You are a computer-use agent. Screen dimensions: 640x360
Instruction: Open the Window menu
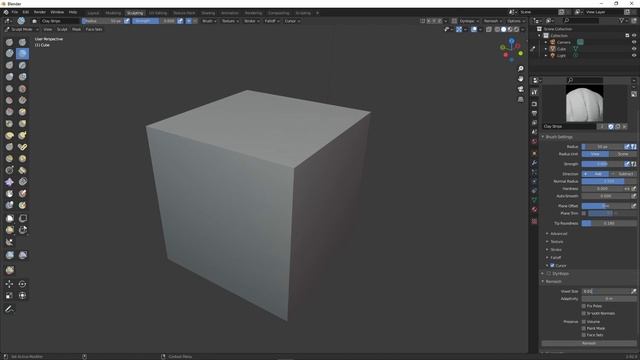tap(57, 12)
